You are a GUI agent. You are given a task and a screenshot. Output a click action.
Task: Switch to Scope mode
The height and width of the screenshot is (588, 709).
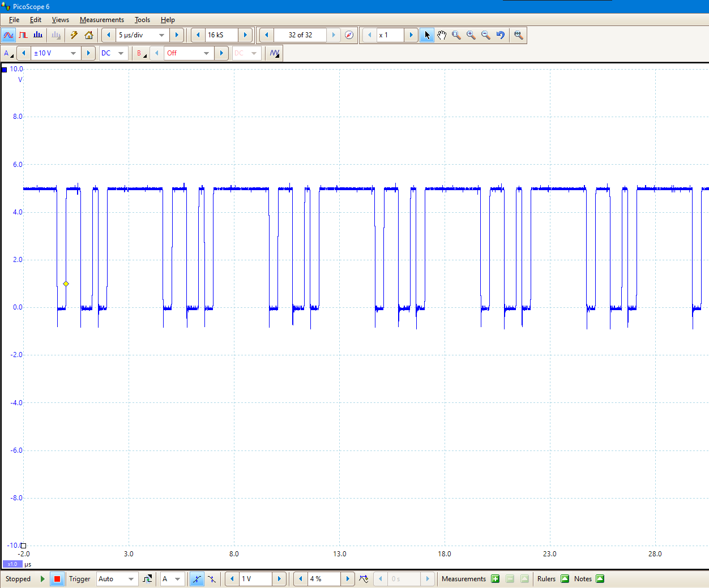pyautogui.click(x=8, y=35)
